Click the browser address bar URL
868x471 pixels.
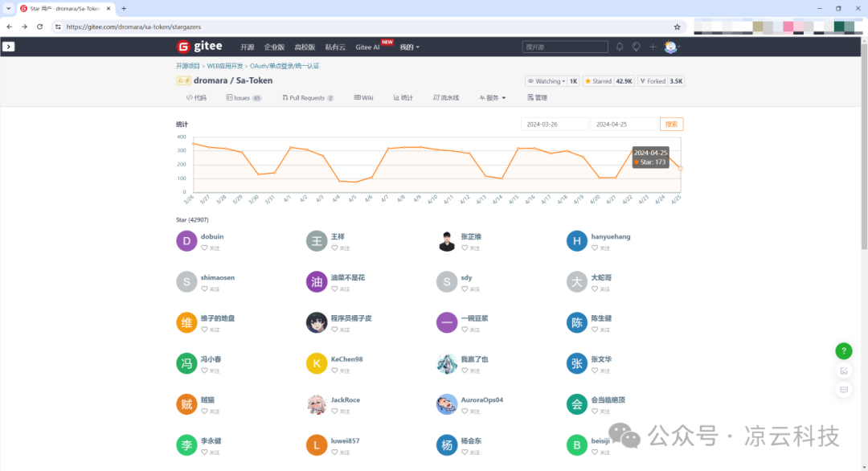(133, 27)
